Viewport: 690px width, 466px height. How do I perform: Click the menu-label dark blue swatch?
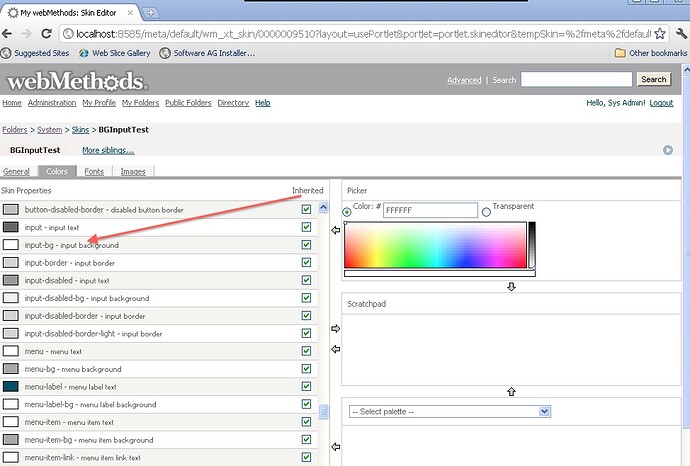coord(11,386)
